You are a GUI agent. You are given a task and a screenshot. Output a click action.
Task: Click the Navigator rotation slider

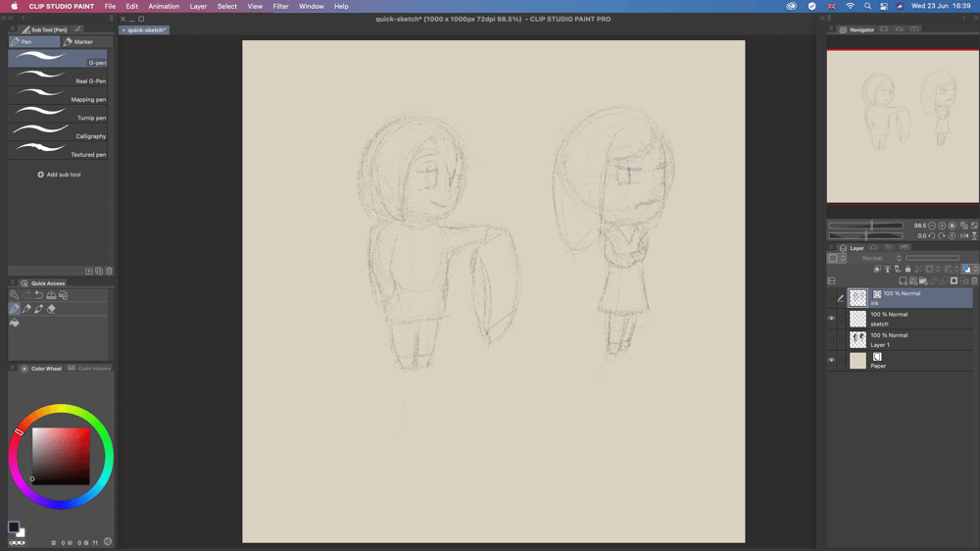[865, 235]
